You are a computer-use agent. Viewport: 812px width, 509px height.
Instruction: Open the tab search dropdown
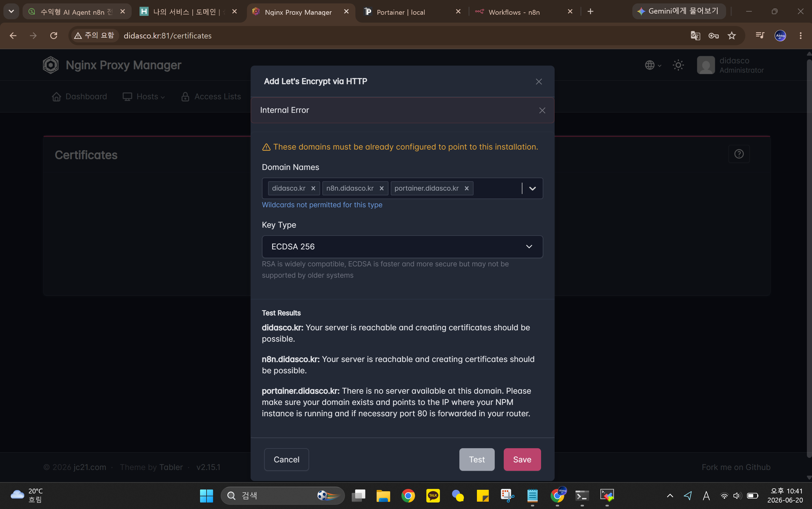(11, 11)
